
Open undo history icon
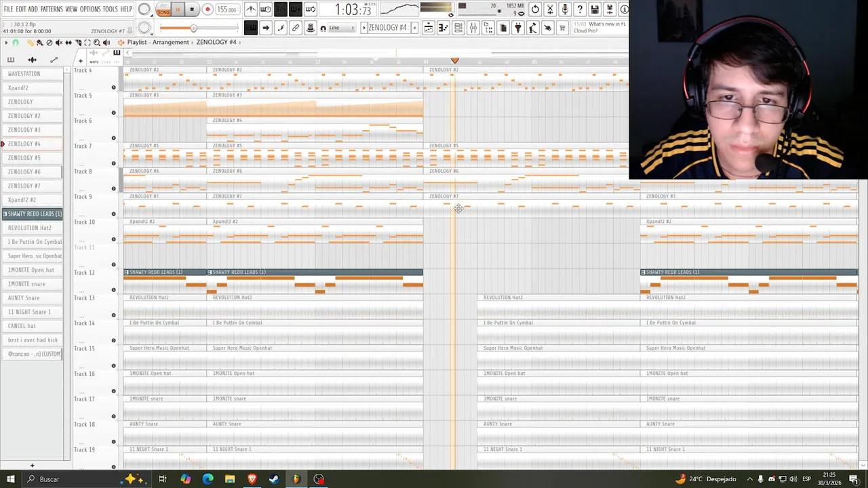[535, 9]
